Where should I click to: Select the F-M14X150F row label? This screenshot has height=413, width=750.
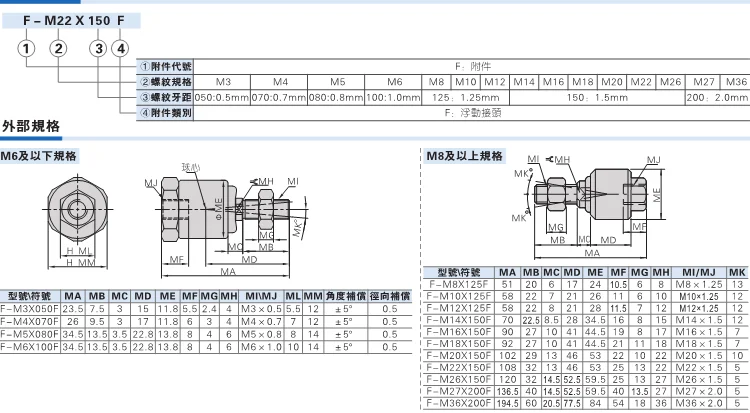coord(458,320)
